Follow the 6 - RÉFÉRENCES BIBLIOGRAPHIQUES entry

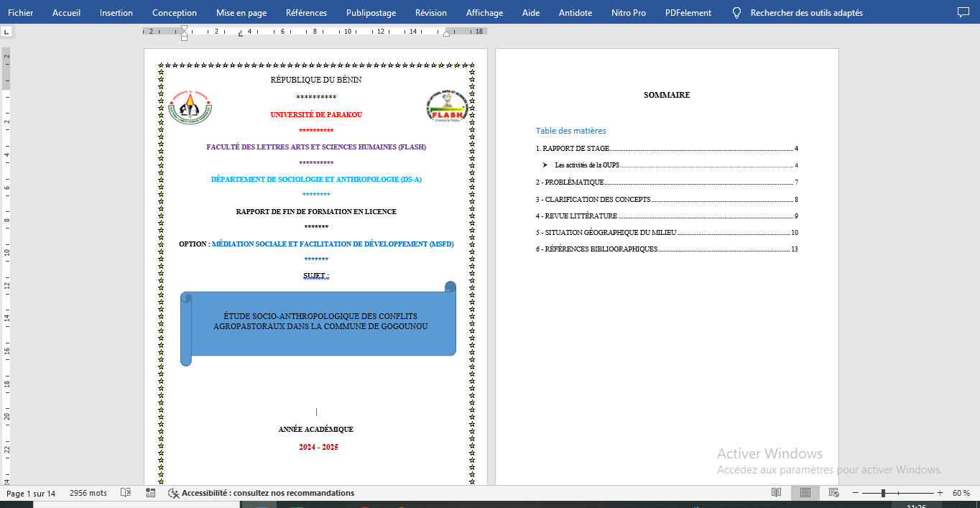point(667,249)
